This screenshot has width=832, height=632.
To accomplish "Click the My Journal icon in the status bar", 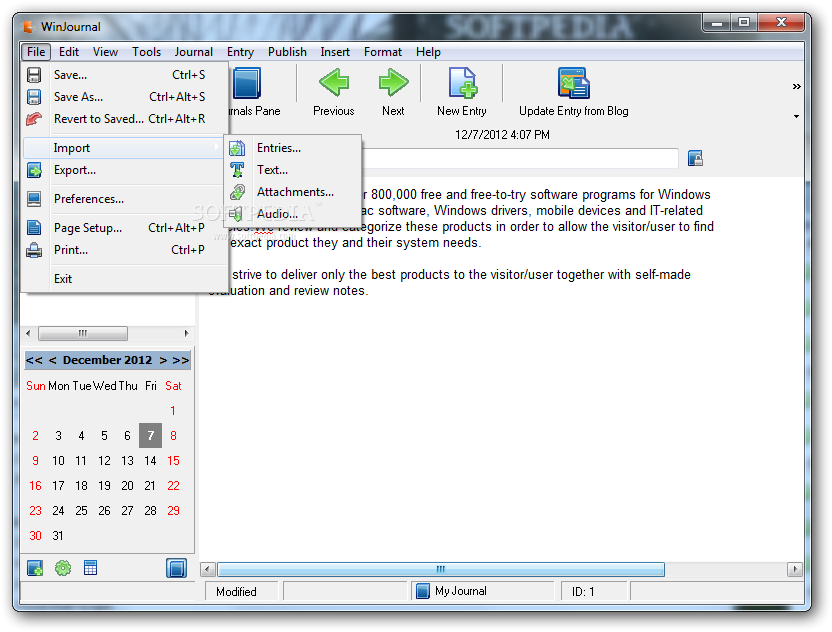I will [x=423, y=591].
